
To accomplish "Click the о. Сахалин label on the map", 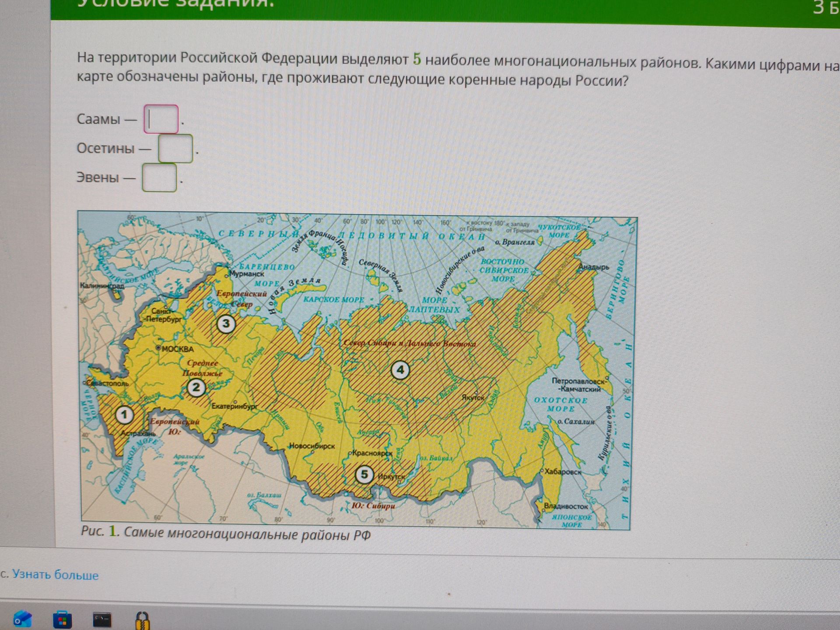I will point(576,421).
